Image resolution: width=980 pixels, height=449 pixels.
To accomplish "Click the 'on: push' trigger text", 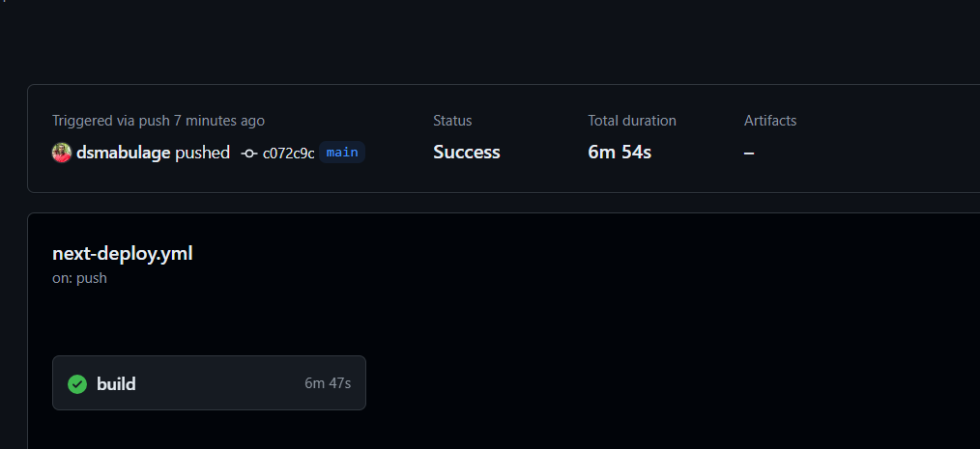I will [x=79, y=278].
